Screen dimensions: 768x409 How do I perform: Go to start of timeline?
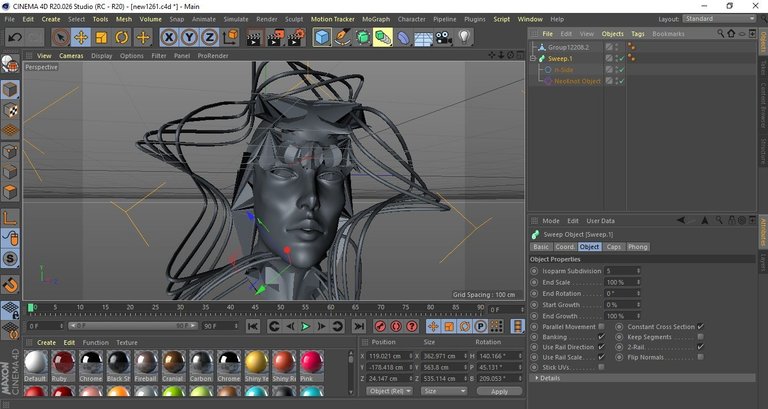click(x=253, y=326)
